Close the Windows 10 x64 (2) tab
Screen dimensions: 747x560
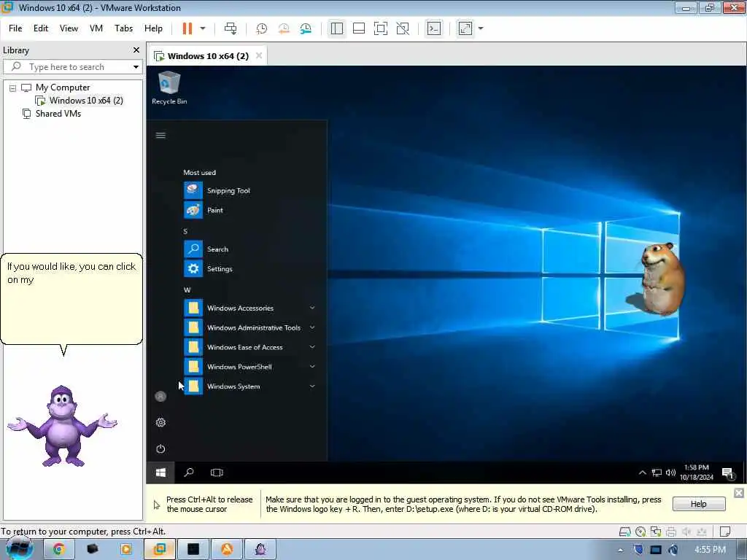coord(259,55)
